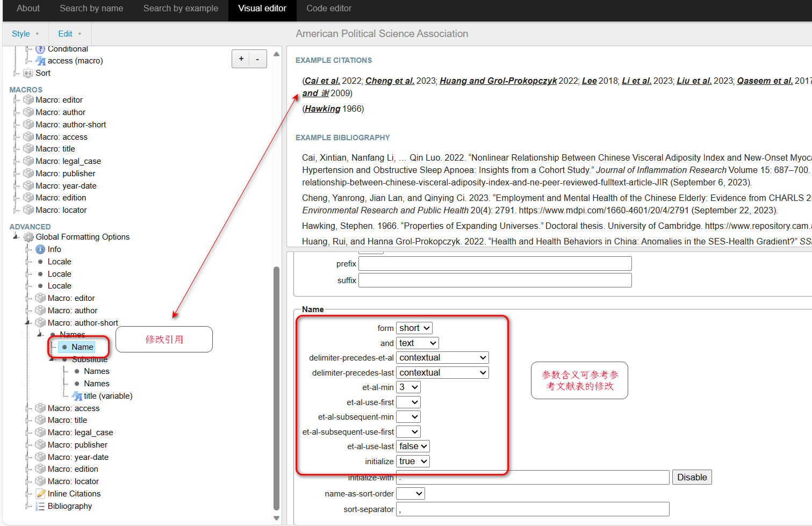Click the Bibliography list icon

(40, 506)
